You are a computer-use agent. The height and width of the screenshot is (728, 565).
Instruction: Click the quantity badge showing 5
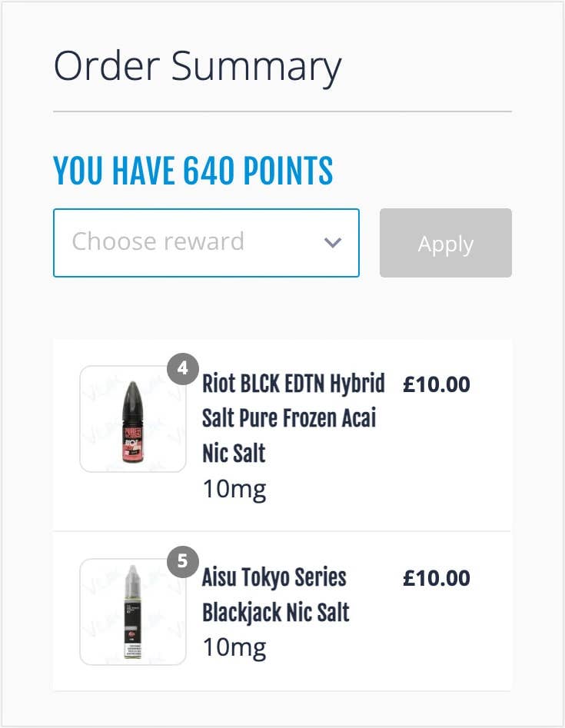183,562
